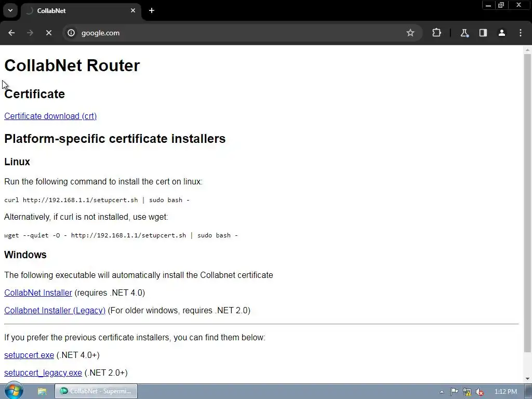Image resolution: width=532 pixels, height=399 pixels.
Task: Stop loading the page
Action: click(48, 33)
